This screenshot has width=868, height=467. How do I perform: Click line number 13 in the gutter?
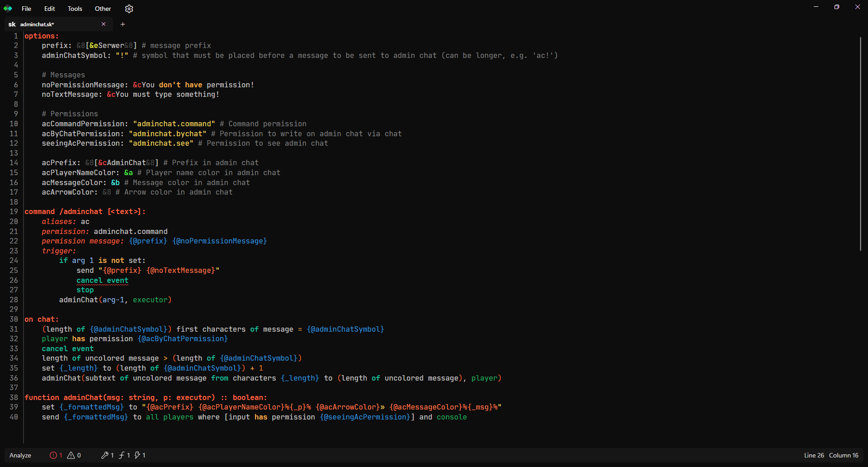click(14, 153)
